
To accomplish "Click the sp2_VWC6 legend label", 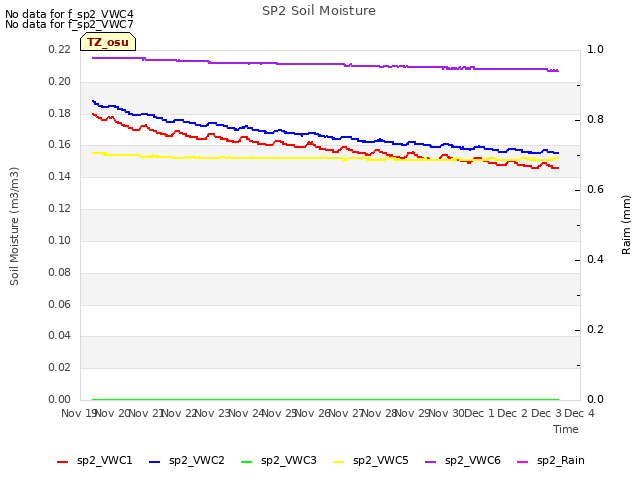I will [x=473, y=460].
